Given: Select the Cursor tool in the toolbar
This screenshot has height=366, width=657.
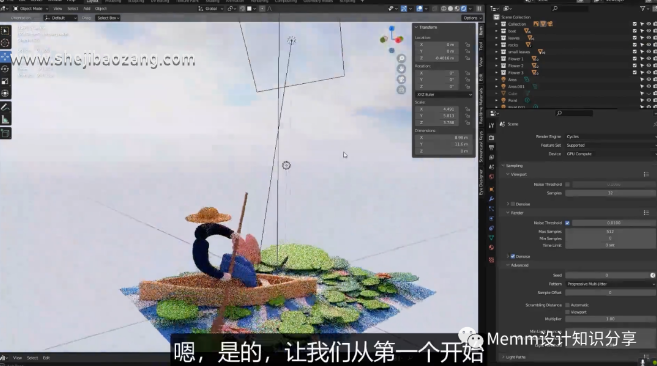Looking at the screenshot, I should pos(5,43).
